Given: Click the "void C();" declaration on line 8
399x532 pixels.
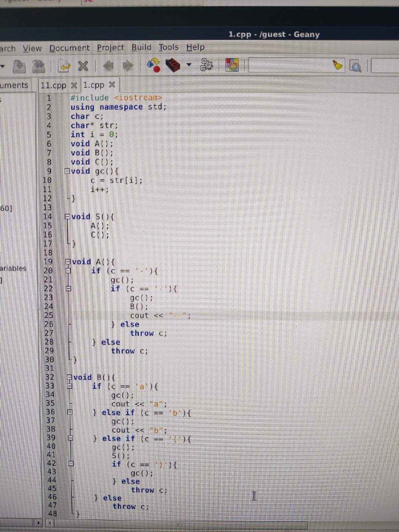Looking at the screenshot, I should pos(92,162).
